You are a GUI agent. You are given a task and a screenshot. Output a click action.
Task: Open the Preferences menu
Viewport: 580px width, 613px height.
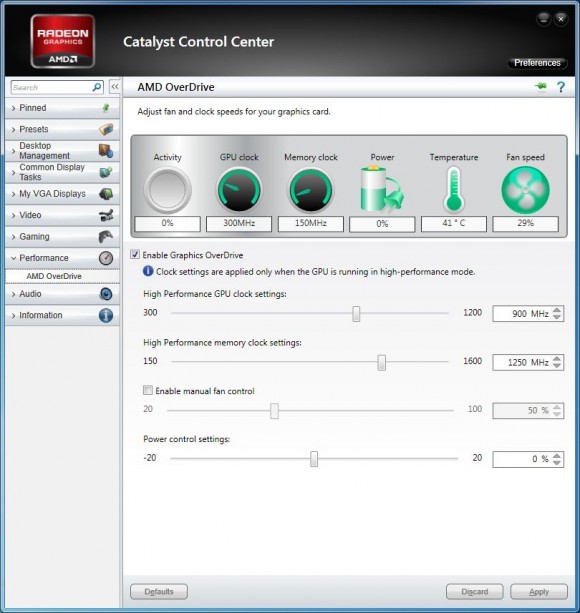pos(537,63)
